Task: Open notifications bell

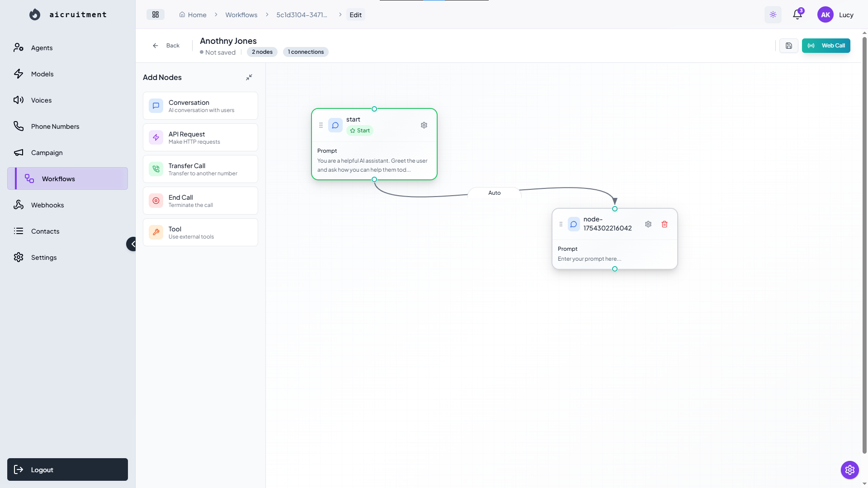Action: click(x=797, y=14)
